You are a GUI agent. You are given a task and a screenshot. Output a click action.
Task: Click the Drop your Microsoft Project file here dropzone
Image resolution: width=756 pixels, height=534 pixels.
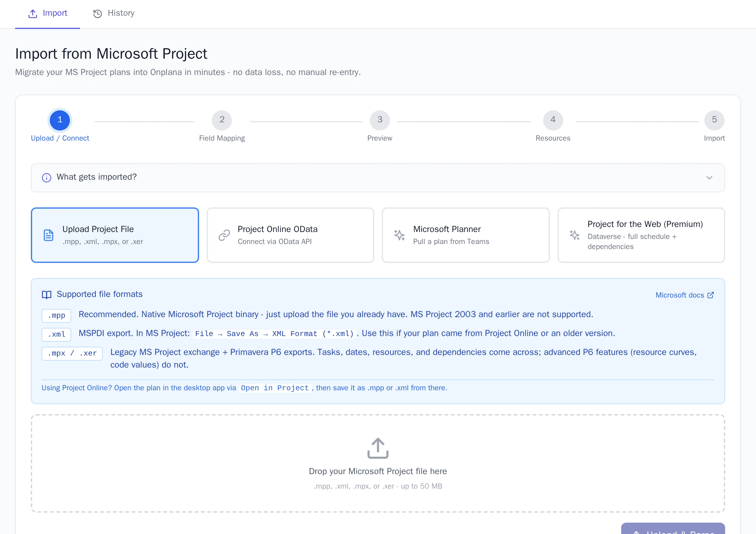[x=378, y=463]
